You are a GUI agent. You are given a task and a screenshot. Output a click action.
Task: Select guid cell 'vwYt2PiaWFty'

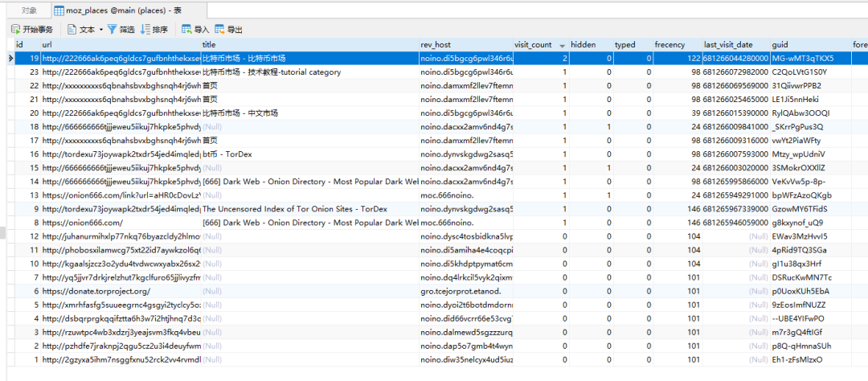[810, 140]
